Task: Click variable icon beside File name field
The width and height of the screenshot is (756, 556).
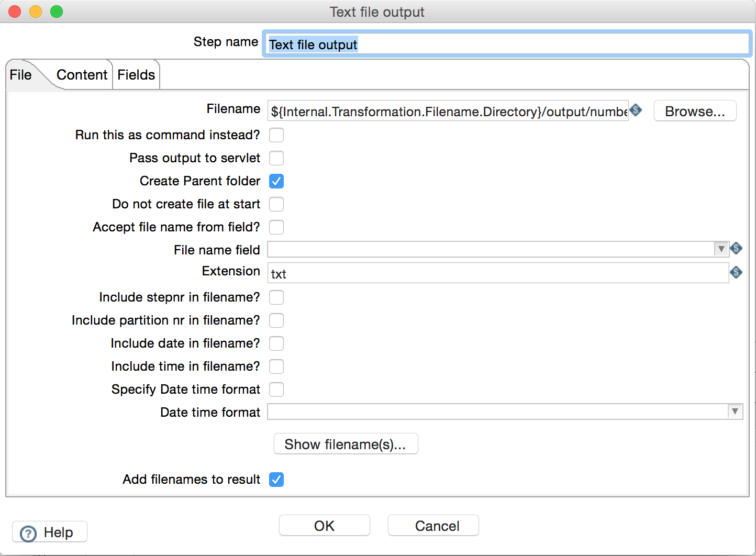Action: [x=736, y=248]
